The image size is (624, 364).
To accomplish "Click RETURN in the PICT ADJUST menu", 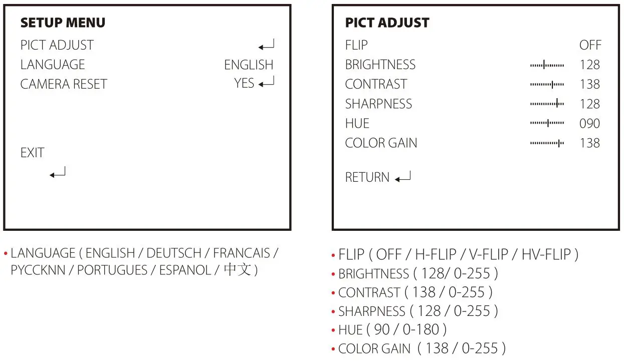I will click(x=367, y=177).
